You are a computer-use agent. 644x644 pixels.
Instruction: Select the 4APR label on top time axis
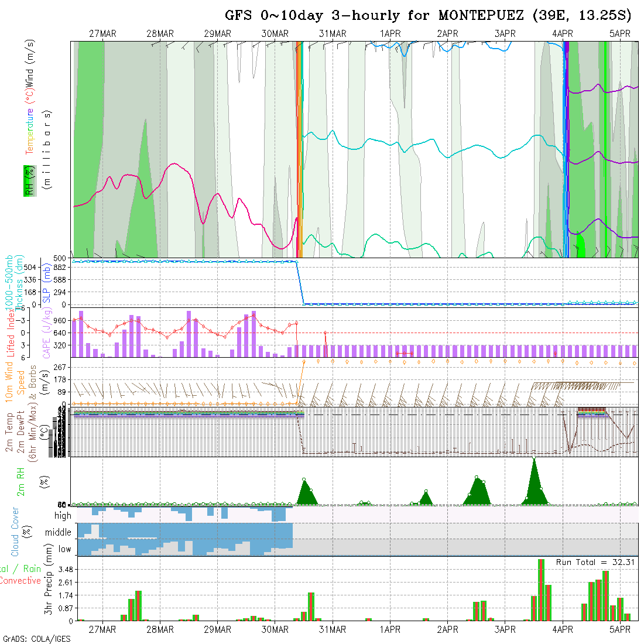click(563, 34)
